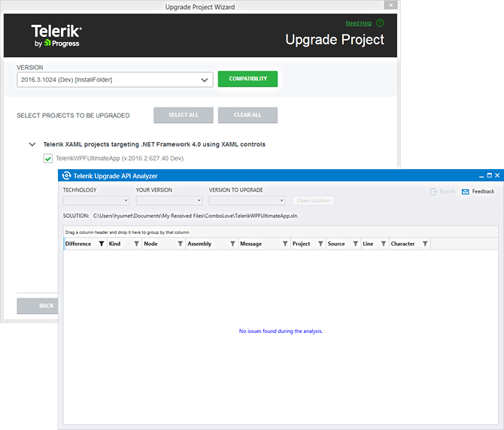Screen dimensions: 504x430
Task: Click the TelerikWPFUltimateApp project name
Action: click(120, 159)
